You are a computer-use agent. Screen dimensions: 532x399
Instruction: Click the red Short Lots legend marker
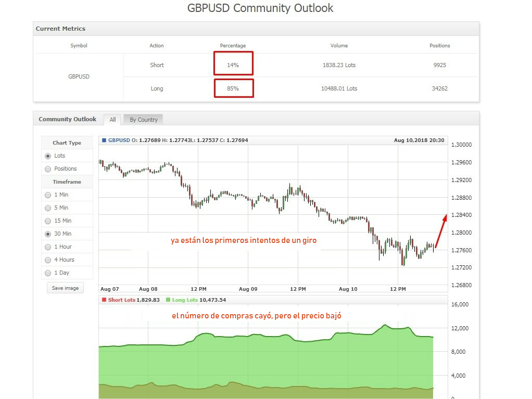[104, 300]
